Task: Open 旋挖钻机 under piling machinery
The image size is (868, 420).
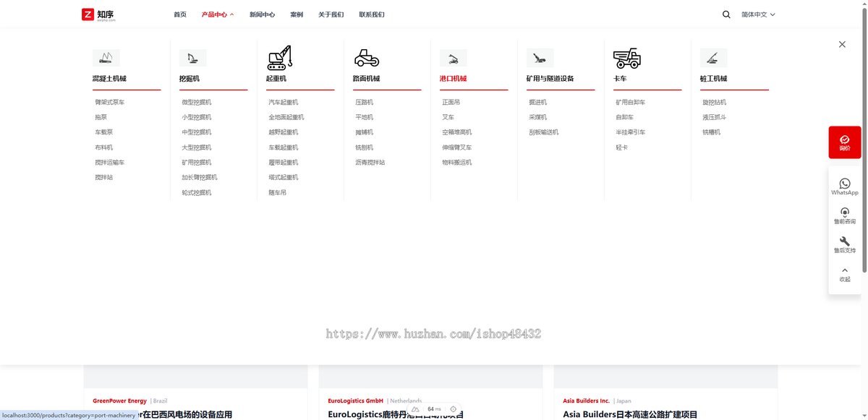Action: pos(715,102)
